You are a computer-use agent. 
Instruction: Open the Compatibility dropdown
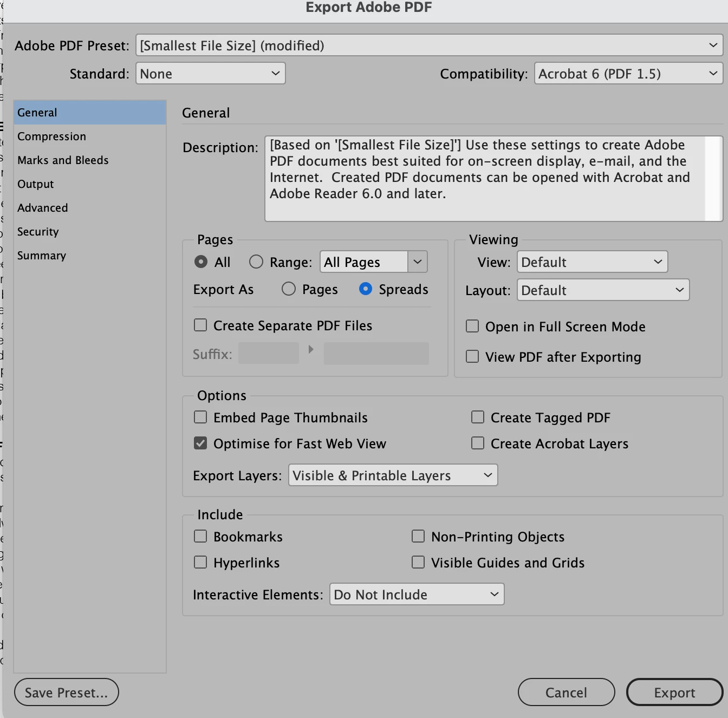pyautogui.click(x=628, y=74)
